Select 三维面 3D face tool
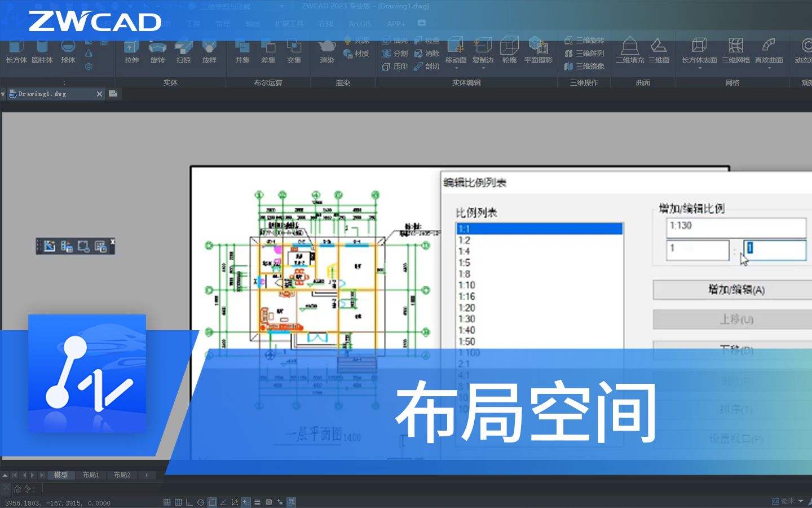 pyautogui.click(x=659, y=50)
